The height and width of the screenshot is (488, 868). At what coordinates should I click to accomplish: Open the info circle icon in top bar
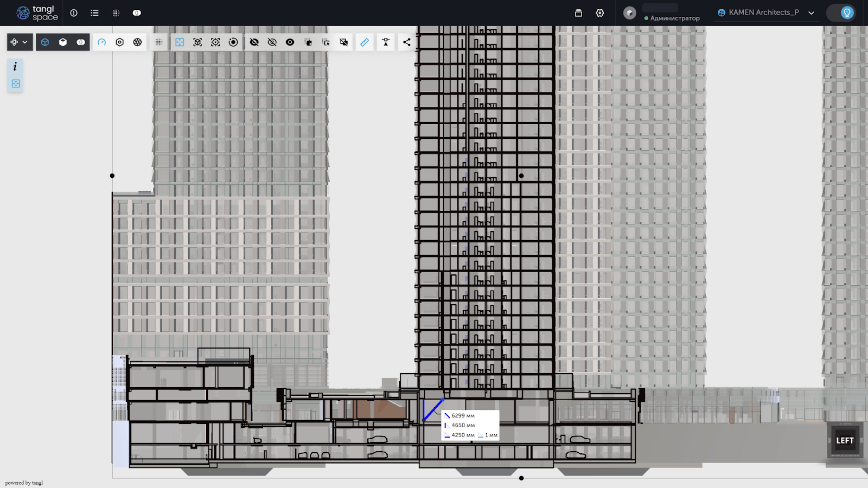(x=74, y=13)
